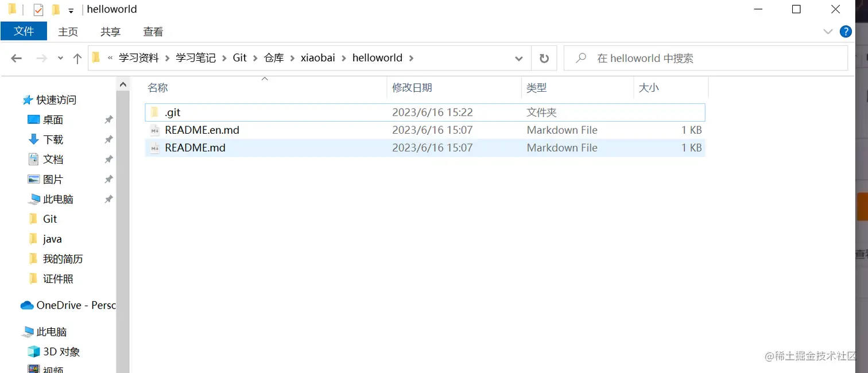This screenshot has height=373, width=868.
Task: Expand the chevron after Git breadcrumb
Action: pos(255,58)
